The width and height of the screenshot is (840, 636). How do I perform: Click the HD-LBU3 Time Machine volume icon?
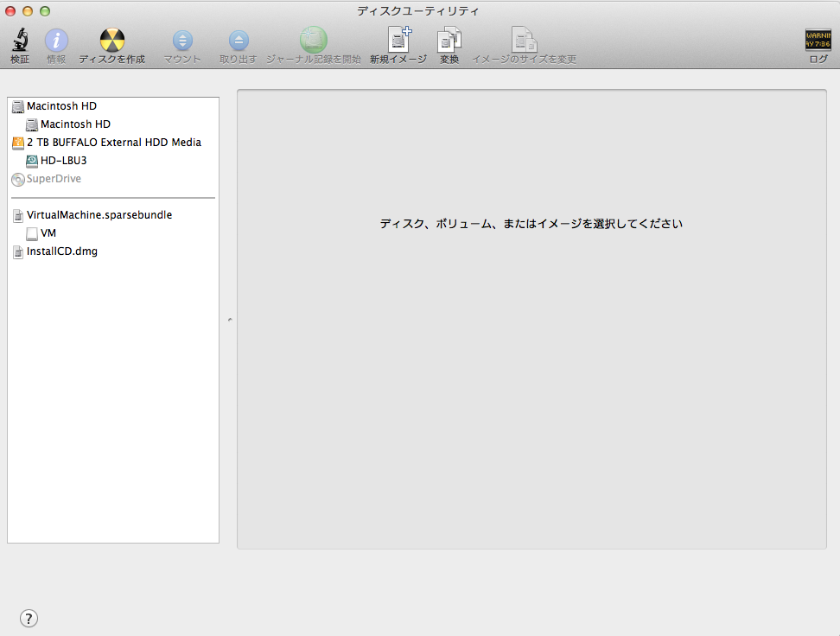(x=32, y=161)
